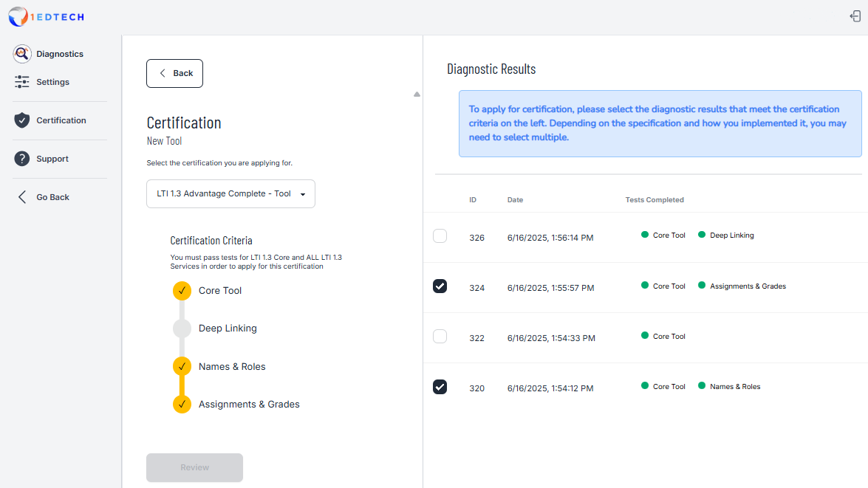This screenshot has width=868, height=488.
Task: Click the Go Back chevron icon
Action: [x=21, y=196]
